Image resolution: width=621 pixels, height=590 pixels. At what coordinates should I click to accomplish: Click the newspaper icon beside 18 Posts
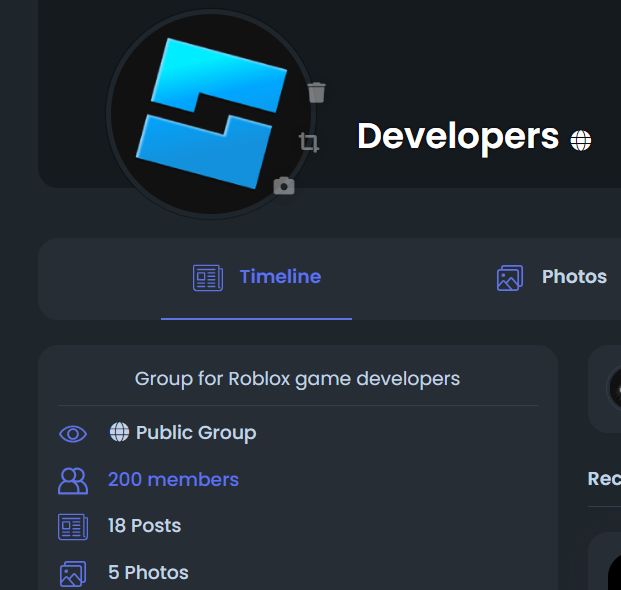(x=73, y=526)
